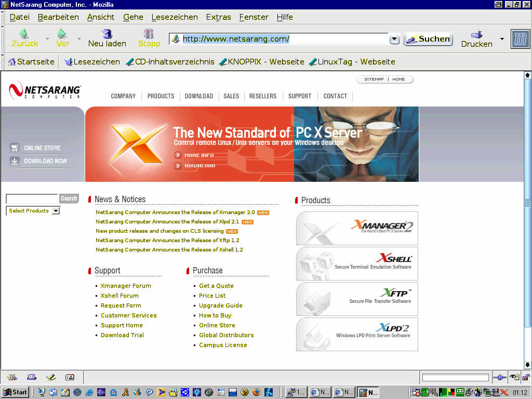The height and width of the screenshot is (399, 532).
Task: Click the NetSarang Computer logo
Action: point(45,90)
